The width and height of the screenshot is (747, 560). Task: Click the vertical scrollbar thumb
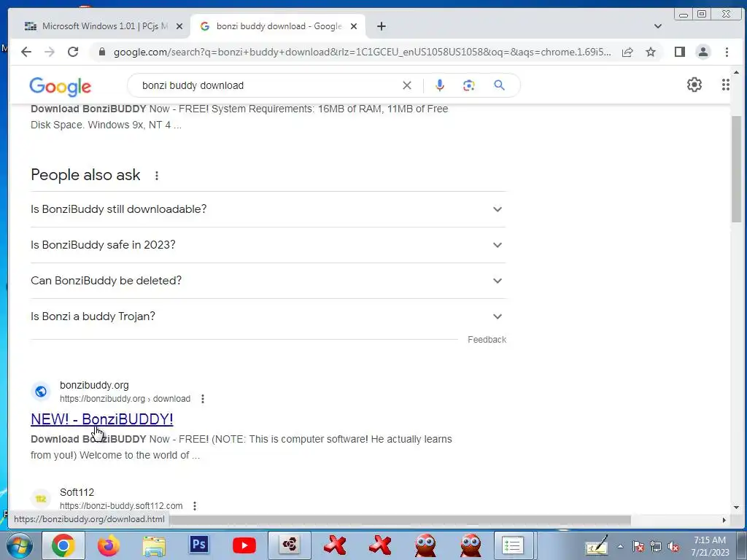737,169
